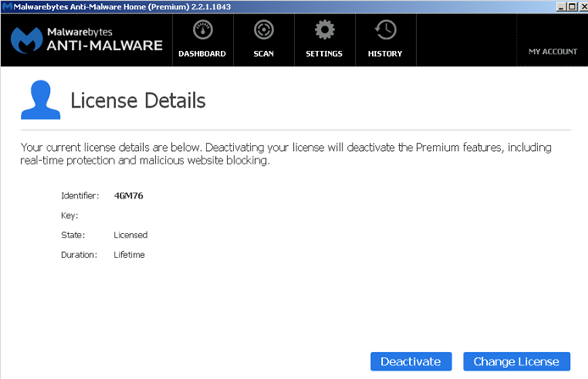Click the Key field label
This screenshot has height=379, width=588.
click(69, 215)
